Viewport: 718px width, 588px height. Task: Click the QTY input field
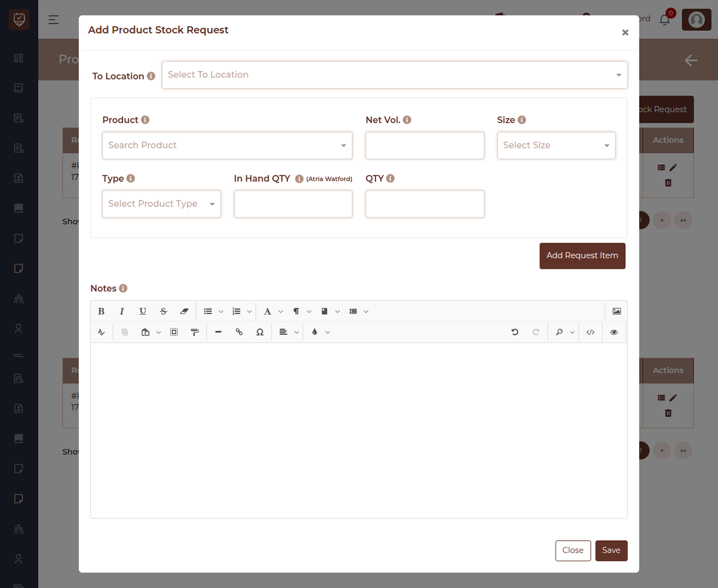coord(425,204)
